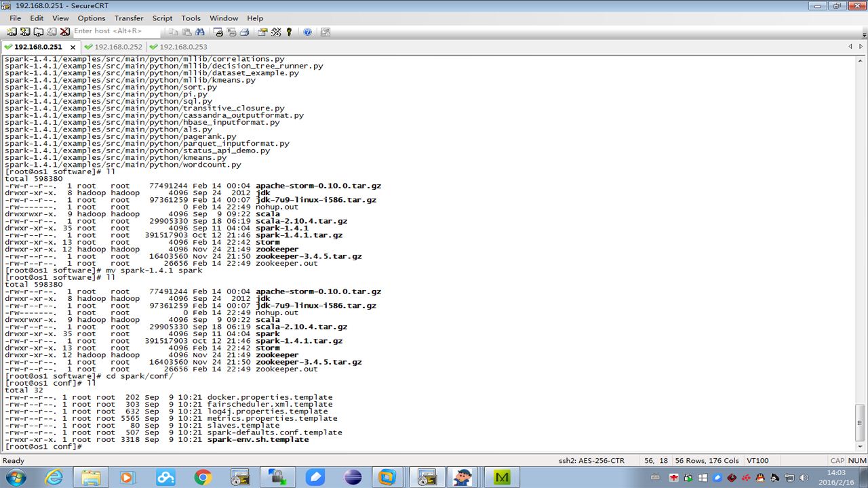Open Google Chrome from the taskbar

(203, 477)
